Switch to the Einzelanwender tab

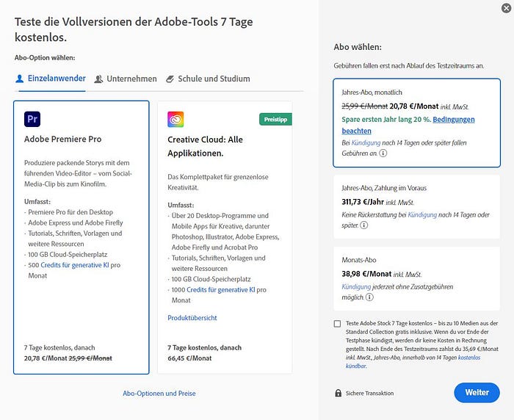[51, 79]
